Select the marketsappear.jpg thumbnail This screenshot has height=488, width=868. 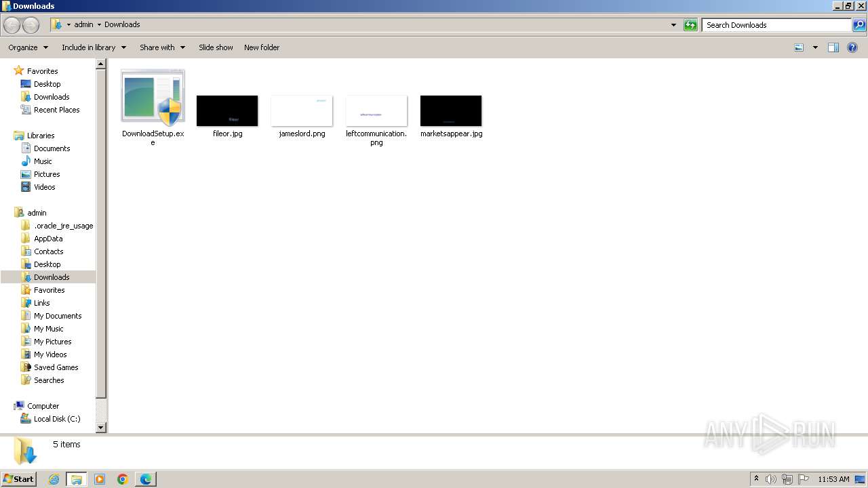451,110
